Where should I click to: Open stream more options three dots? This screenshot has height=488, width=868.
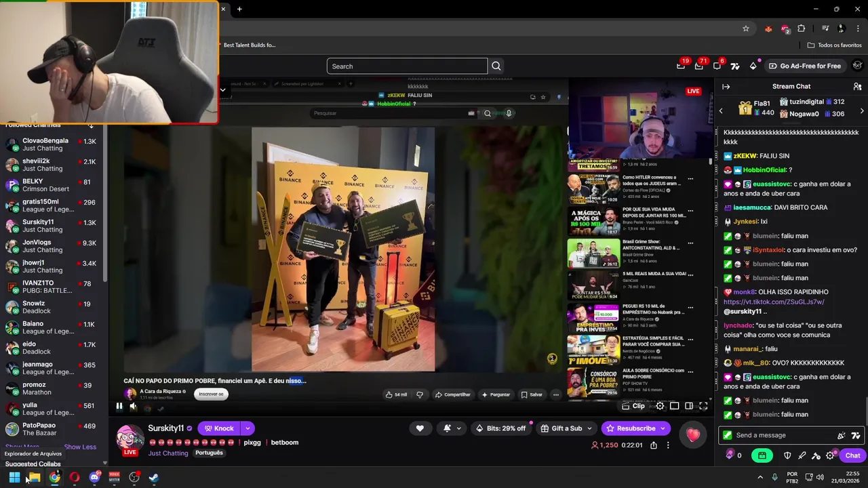pos(668,445)
